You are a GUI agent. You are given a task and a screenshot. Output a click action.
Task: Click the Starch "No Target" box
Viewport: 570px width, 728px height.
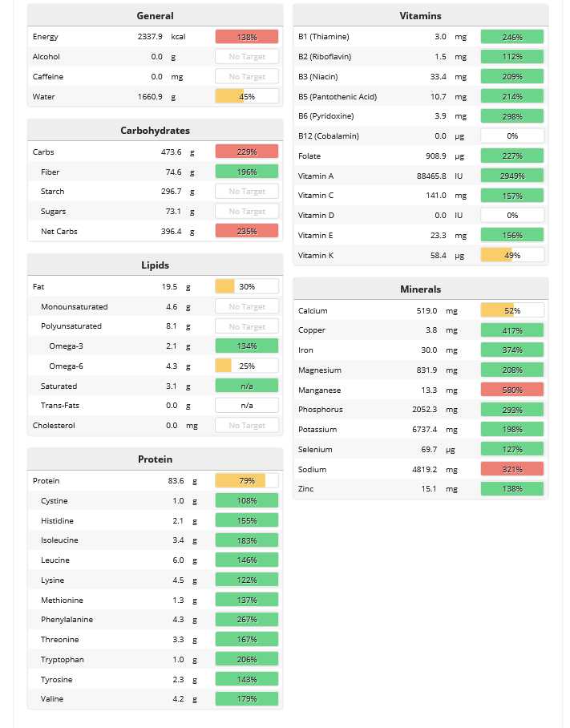pyautogui.click(x=246, y=192)
